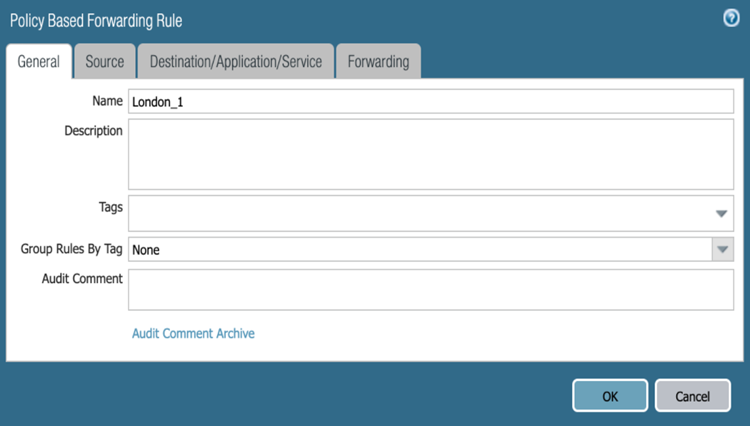Click the Policy Based Forwarding Rule title
Viewport: 750px width, 426px height.
(96, 20)
